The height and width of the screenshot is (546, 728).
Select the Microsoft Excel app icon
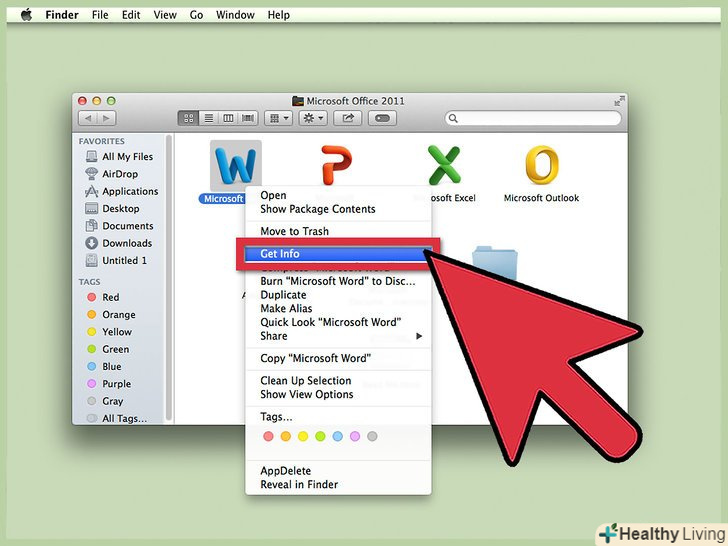pyautogui.click(x=444, y=165)
